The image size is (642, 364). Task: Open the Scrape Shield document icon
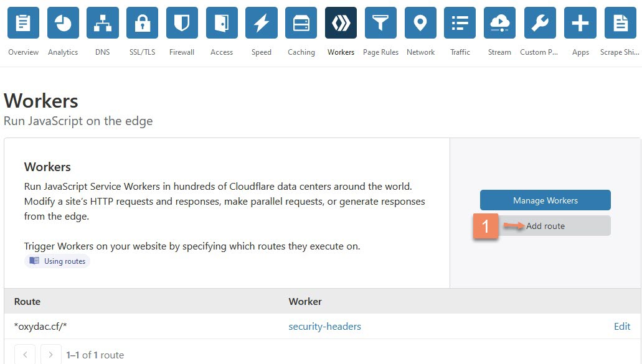pyautogui.click(x=620, y=23)
